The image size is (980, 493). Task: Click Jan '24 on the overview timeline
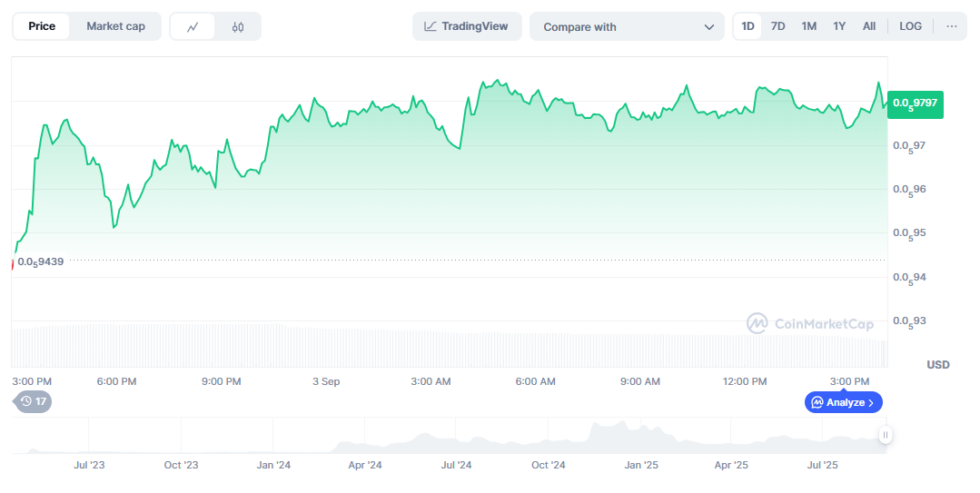273,465
